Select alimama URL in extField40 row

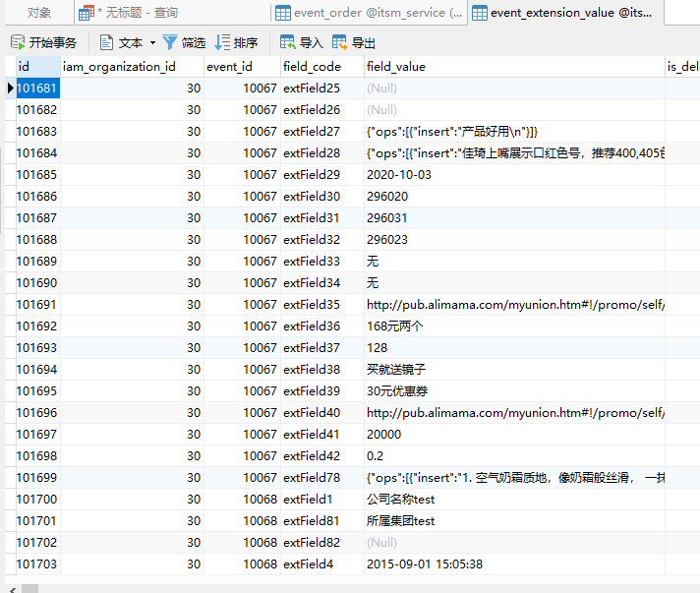click(x=514, y=413)
